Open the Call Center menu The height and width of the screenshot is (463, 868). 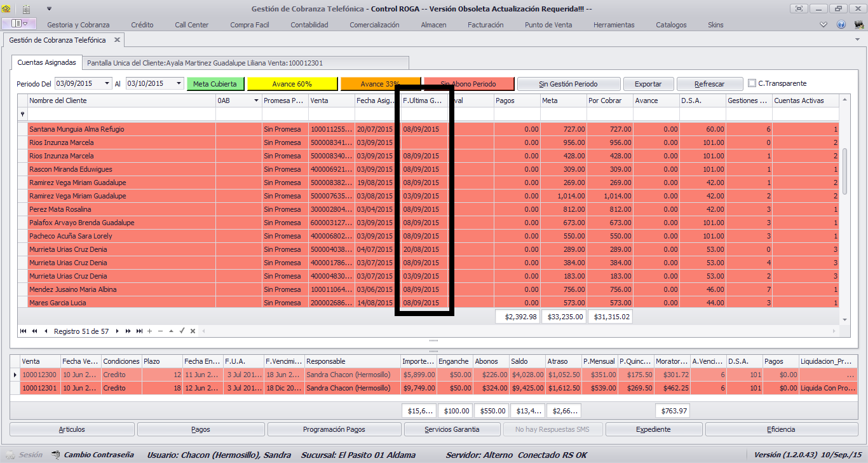[x=192, y=25]
